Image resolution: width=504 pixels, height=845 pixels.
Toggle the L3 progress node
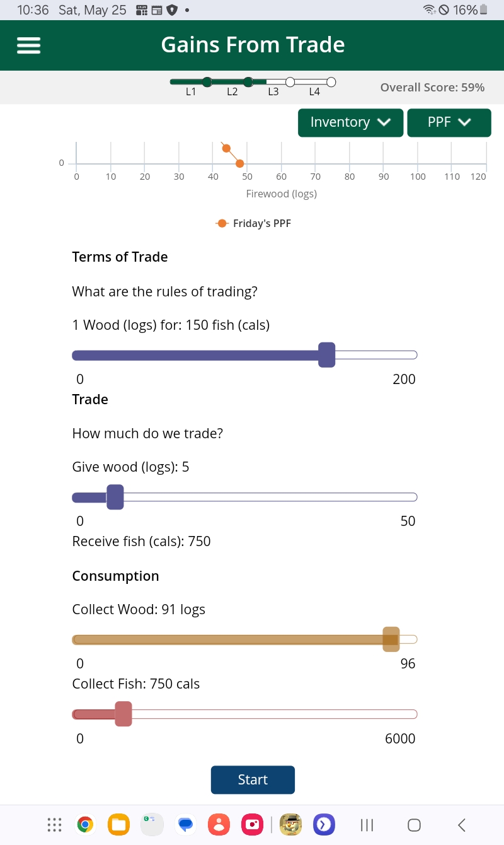coord(290,81)
